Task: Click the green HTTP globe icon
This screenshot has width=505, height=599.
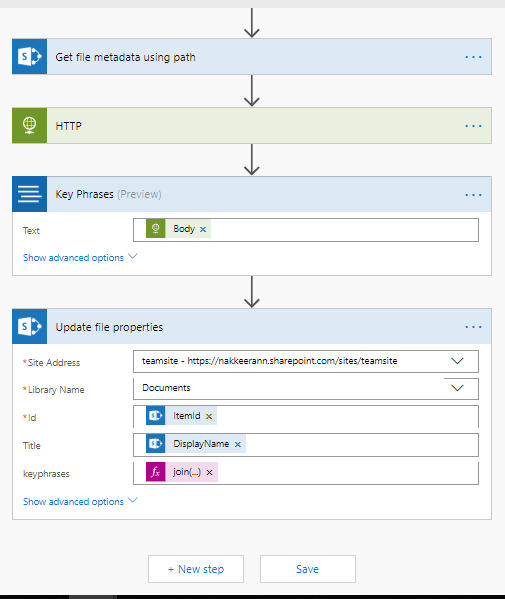Action: [x=29, y=126]
